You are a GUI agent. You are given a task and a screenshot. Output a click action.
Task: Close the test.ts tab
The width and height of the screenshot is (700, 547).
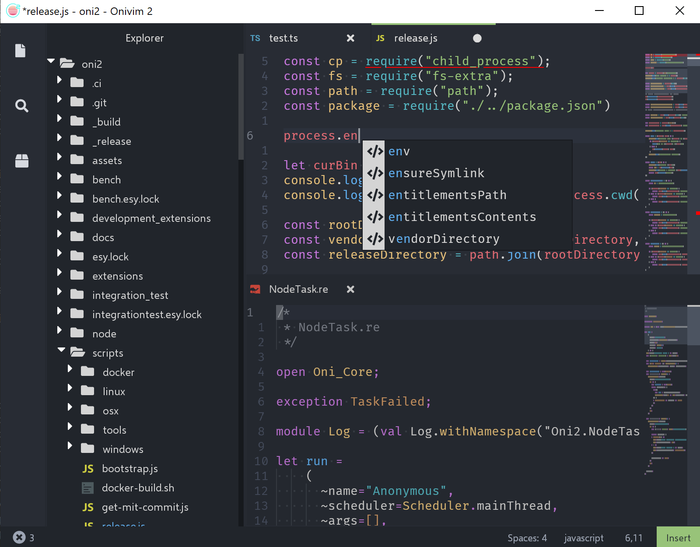point(350,38)
